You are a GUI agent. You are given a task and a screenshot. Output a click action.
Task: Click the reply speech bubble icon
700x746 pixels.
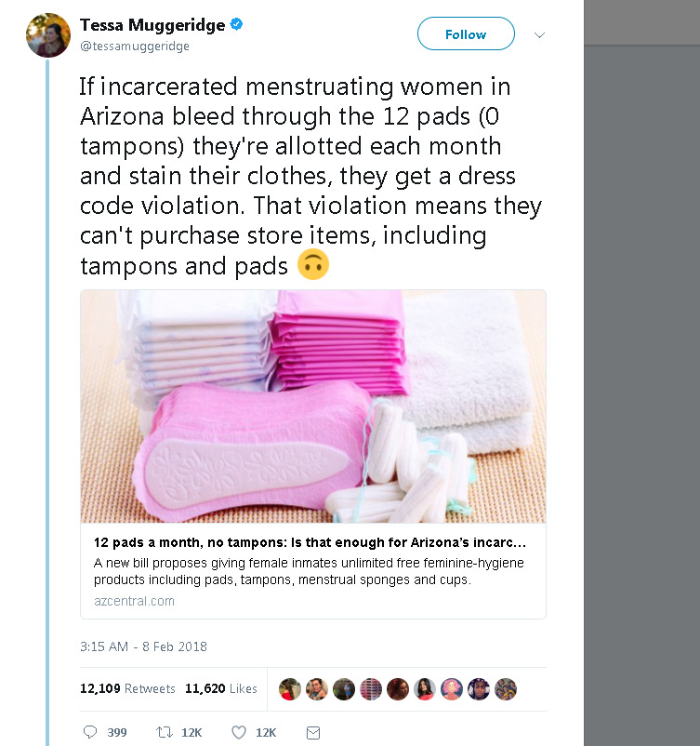[90, 732]
